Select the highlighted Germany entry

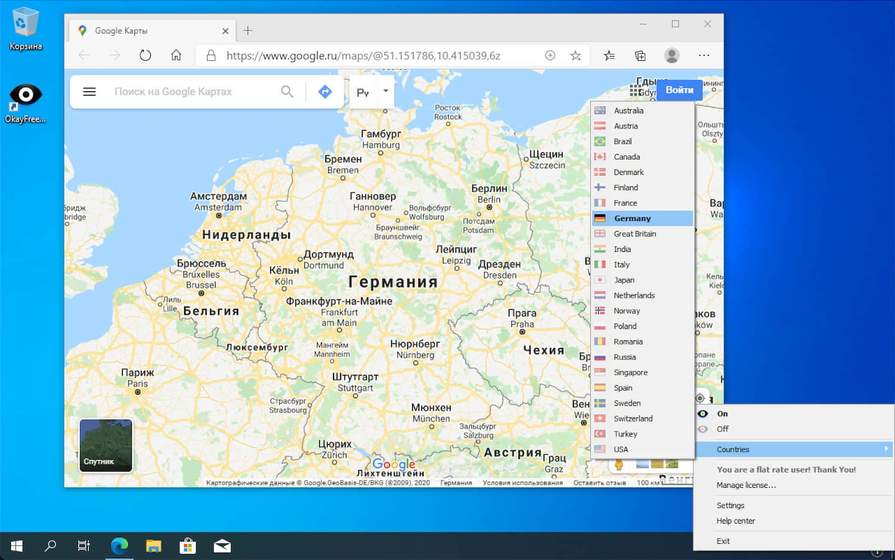coord(643,219)
